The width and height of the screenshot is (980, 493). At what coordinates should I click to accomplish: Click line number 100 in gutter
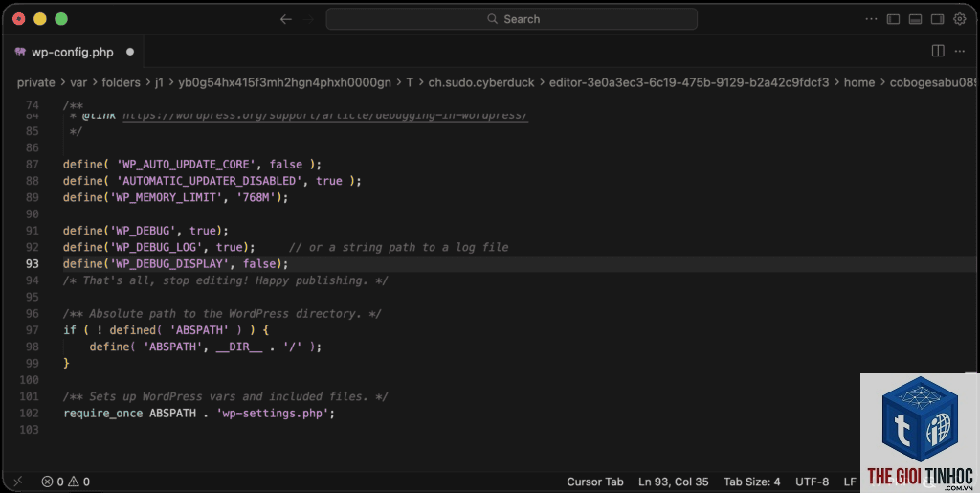(x=29, y=380)
